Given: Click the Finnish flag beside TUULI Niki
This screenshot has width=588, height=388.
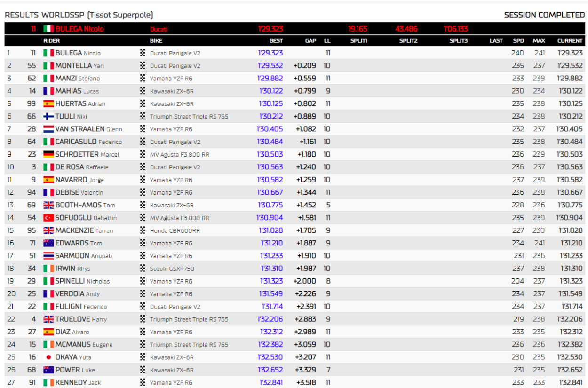Looking at the screenshot, I should [x=48, y=116].
